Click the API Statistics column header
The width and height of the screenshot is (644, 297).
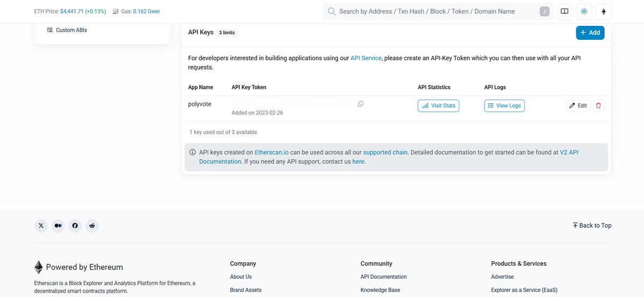(x=434, y=87)
